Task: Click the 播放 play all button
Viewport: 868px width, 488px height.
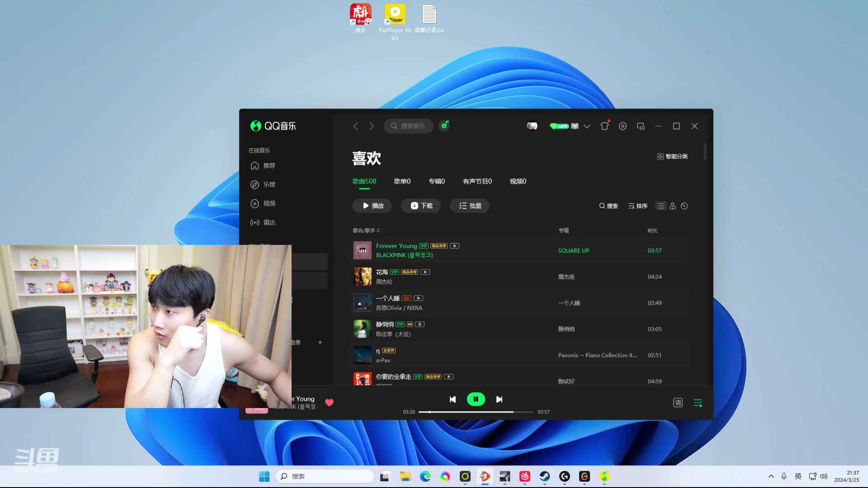Action: (372, 206)
